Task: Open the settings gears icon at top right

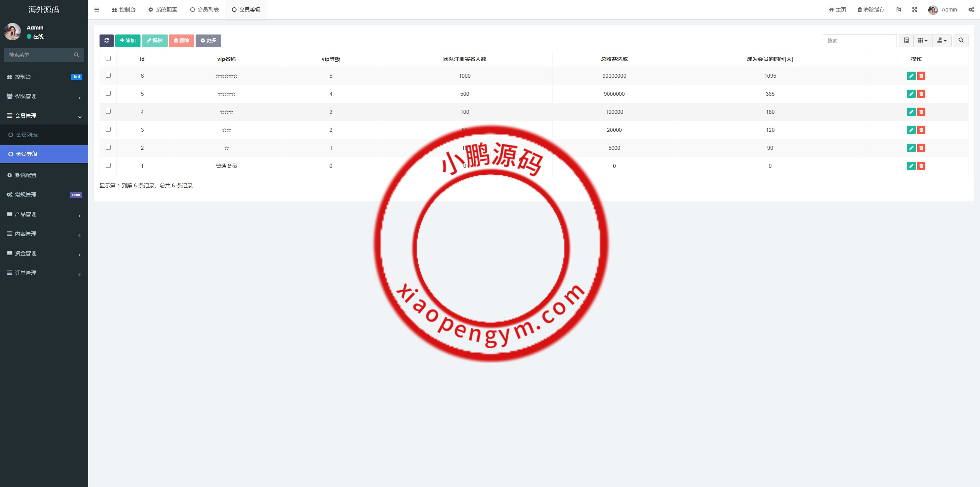Action: [x=971, y=10]
